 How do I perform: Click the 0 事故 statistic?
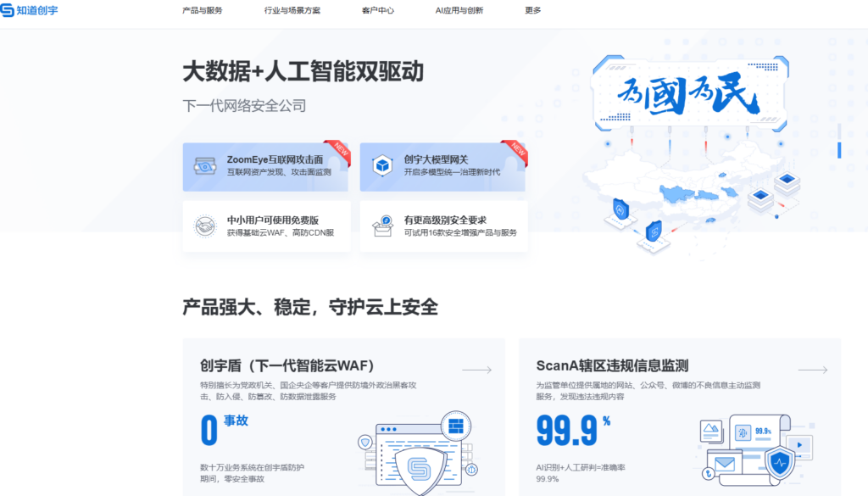[x=224, y=429]
